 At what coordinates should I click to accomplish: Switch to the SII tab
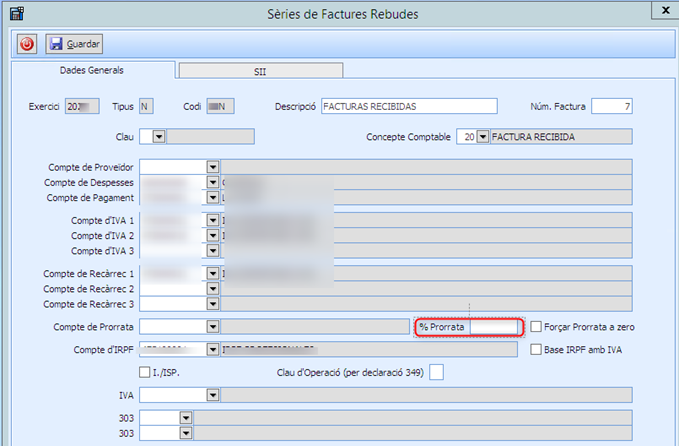coord(260,72)
